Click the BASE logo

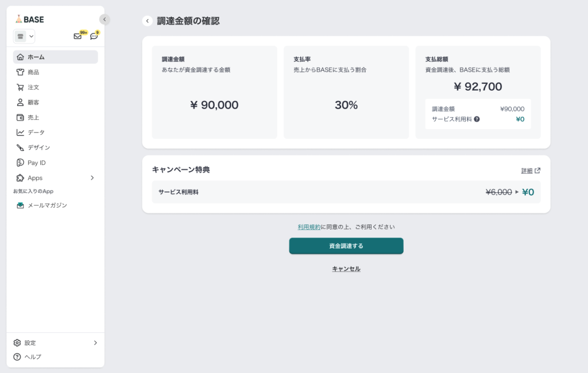tap(30, 19)
